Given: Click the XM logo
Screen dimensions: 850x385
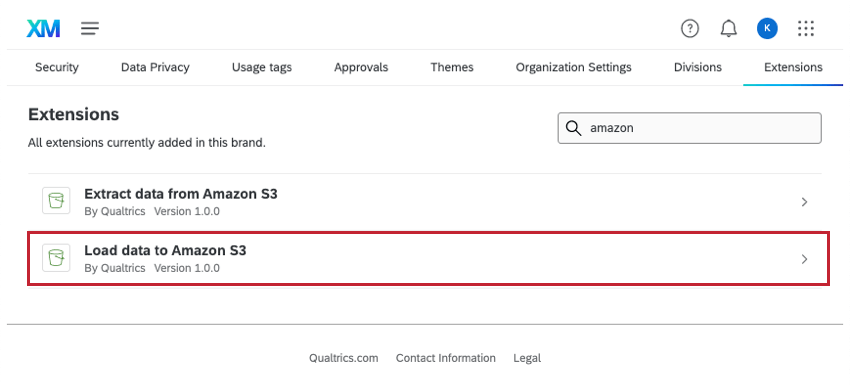Looking at the screenshot, I should tap(43, 28).
